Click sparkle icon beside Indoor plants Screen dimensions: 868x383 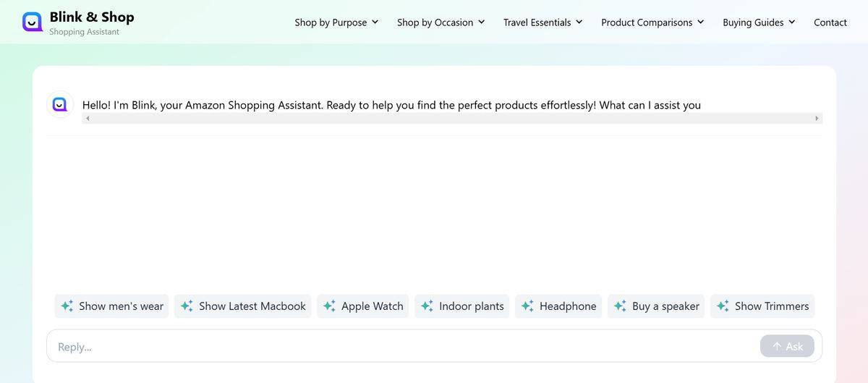pyautogui.click(x=427, y=306)
